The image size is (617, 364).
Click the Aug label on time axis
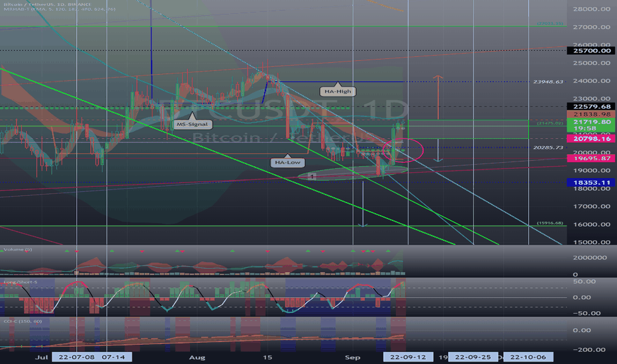(197, 357)
